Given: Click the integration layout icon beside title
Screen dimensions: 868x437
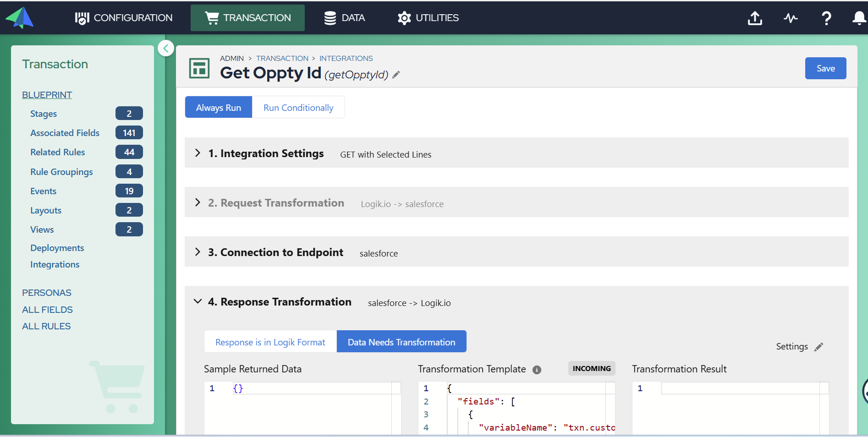Looking at the screenshot, I should 199,68.
